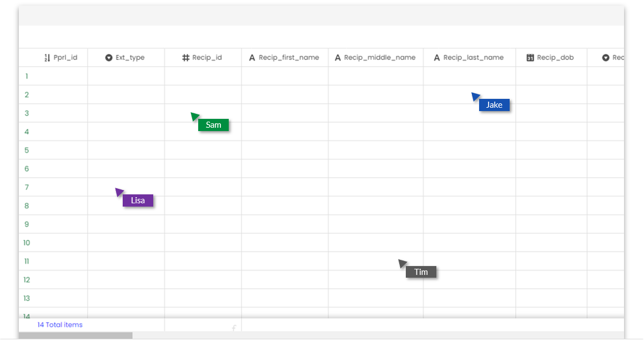Click the single-select icon on the Ext_type column
The image size is (644, 341).
pos(108,57)
